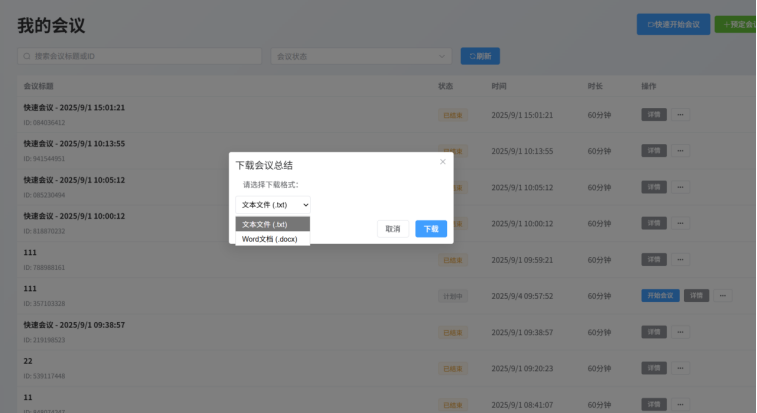Click title 快速会议 - 2025/9/1 09:38:57

[74, 325]
